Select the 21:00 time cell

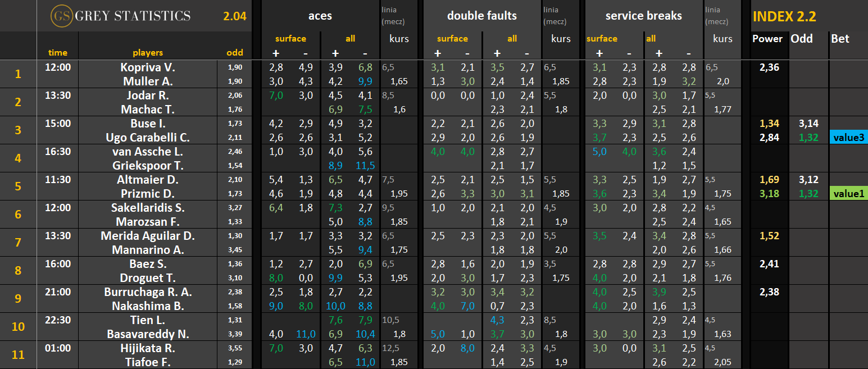[57, 292]
